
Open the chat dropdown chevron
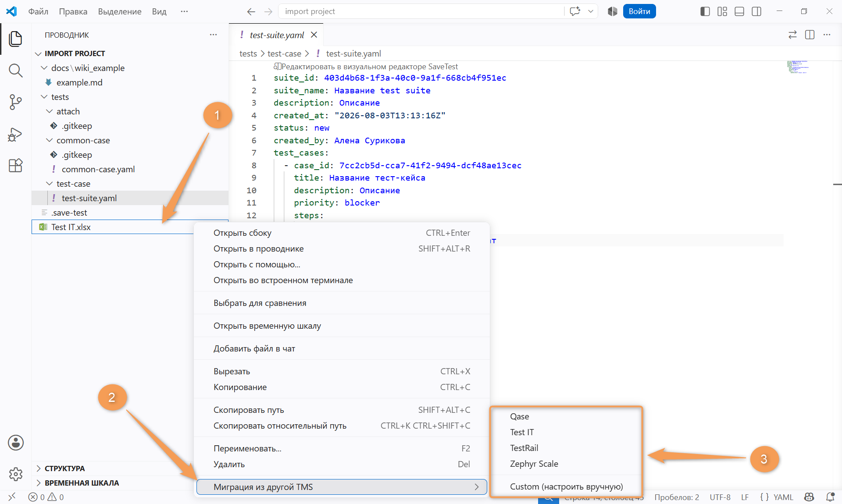click(x=591, y=11)
